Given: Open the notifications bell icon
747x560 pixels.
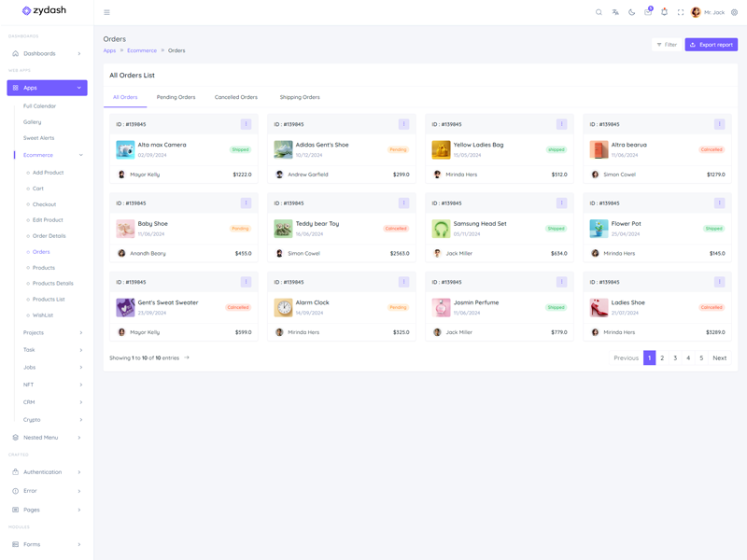Looking at the screenshot, I should (664, 12).
